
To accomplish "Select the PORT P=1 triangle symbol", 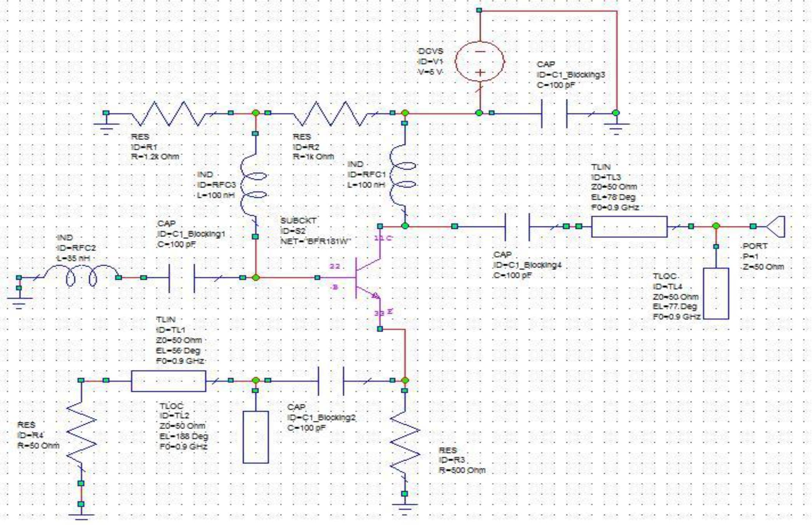I will tap(775, 227).
